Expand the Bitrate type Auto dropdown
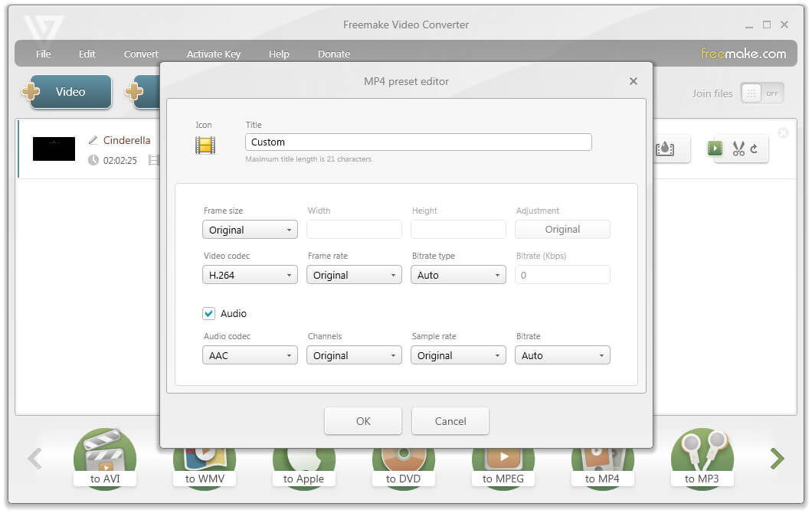 point(458,276)
